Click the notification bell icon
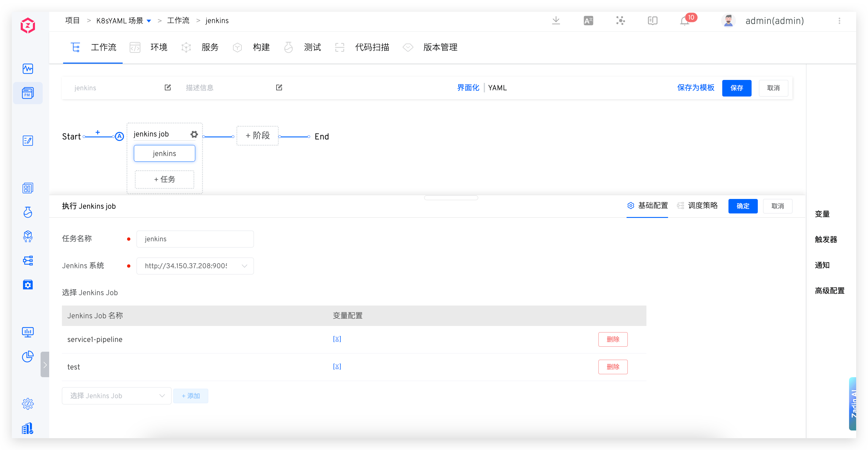The height and width of the screenshot is (450, 868). (684, 21)
